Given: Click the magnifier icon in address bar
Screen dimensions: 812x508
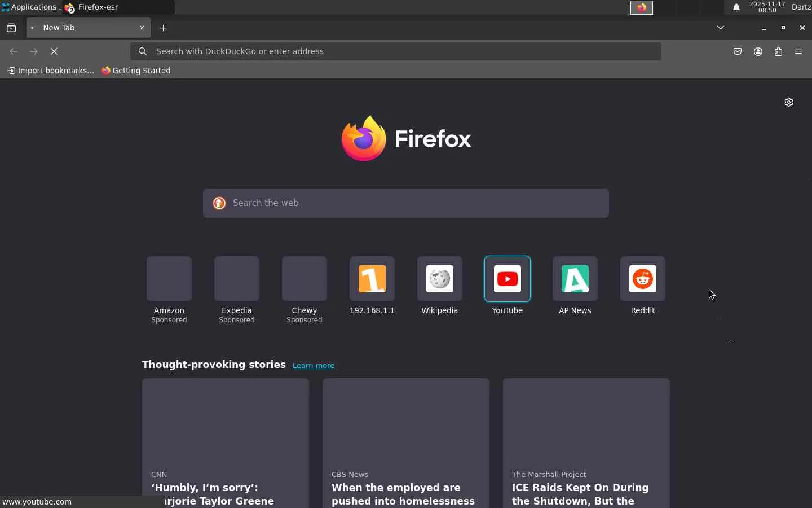Looking at the screenshot, I should click(143, 51).
